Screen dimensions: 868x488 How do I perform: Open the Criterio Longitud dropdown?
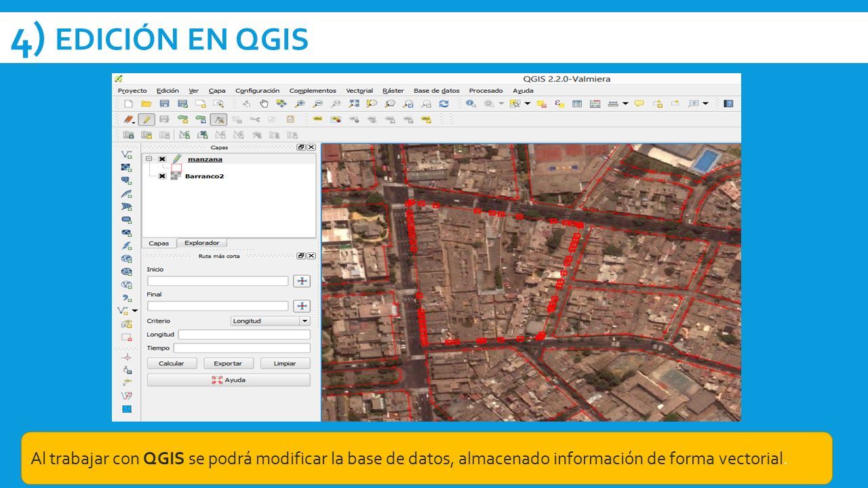coord(270,321)
